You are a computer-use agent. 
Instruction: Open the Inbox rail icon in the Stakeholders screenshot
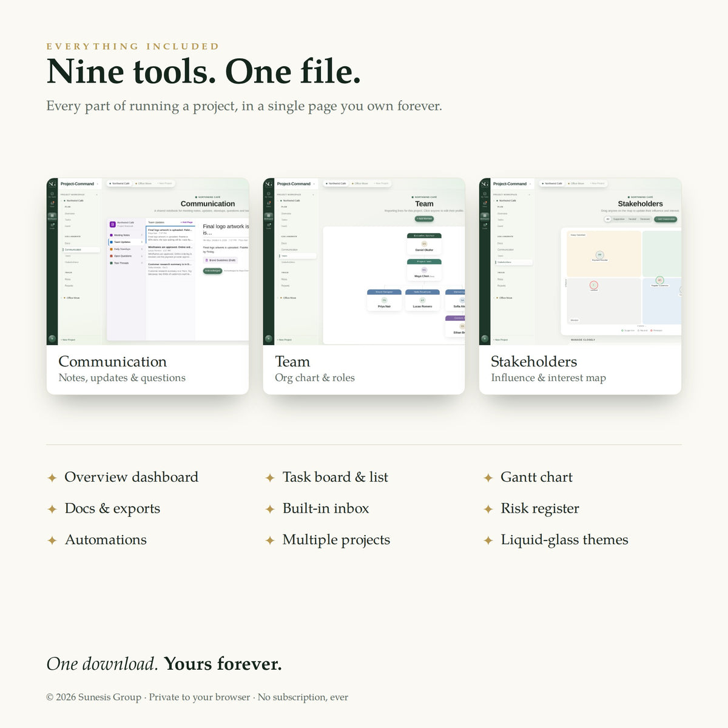pos(485,204)
